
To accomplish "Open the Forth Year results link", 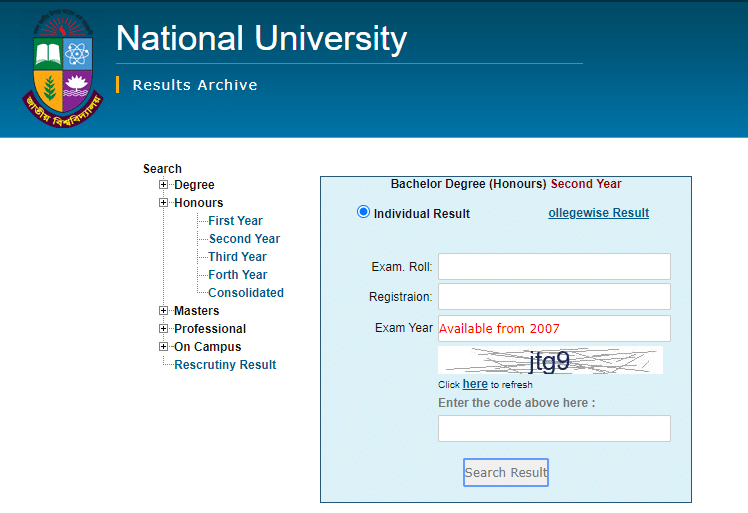I will click(238, 275).
